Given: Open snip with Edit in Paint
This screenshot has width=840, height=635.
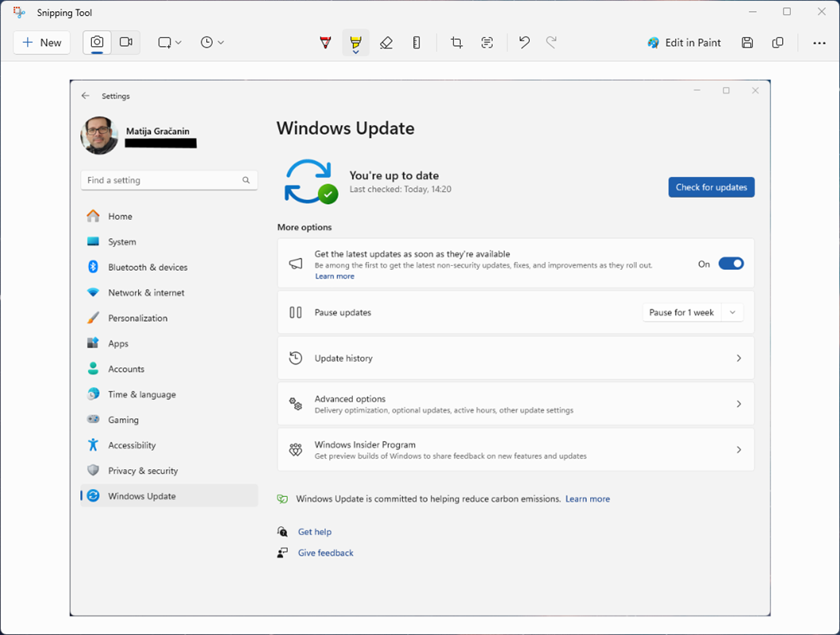Looking at the screenshot, I should 684,42.
